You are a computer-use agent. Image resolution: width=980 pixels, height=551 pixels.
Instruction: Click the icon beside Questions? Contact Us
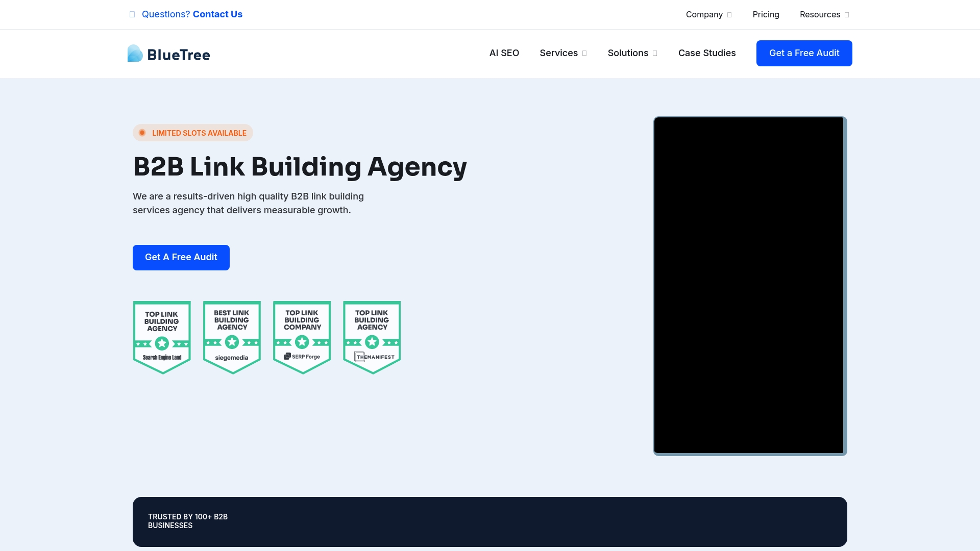132,14
